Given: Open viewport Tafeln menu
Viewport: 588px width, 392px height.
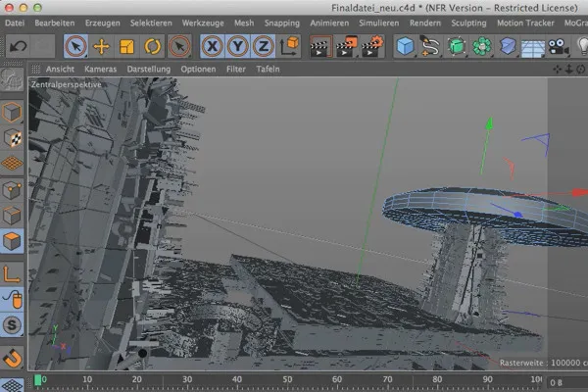Looking at the screenshot, I should tap(268, 69).
